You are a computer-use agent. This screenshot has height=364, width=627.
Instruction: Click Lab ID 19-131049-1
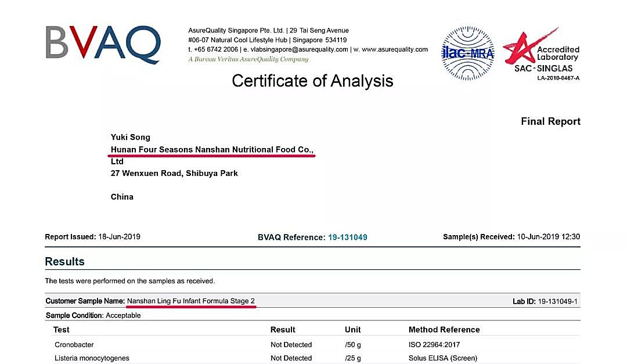545,302
